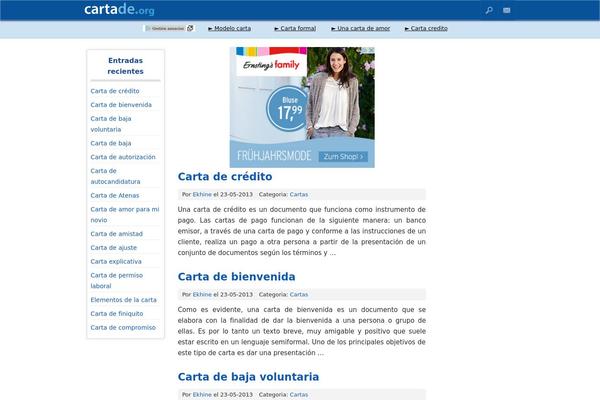Click the search magnifier icon in header
The image size is (600, 400).
tap(488, 10)
